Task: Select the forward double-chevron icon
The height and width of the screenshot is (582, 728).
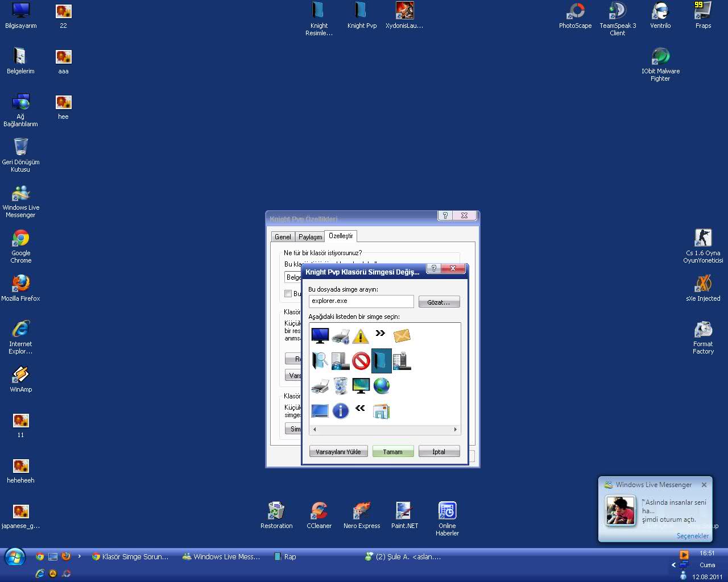Action: pos(380,333)
